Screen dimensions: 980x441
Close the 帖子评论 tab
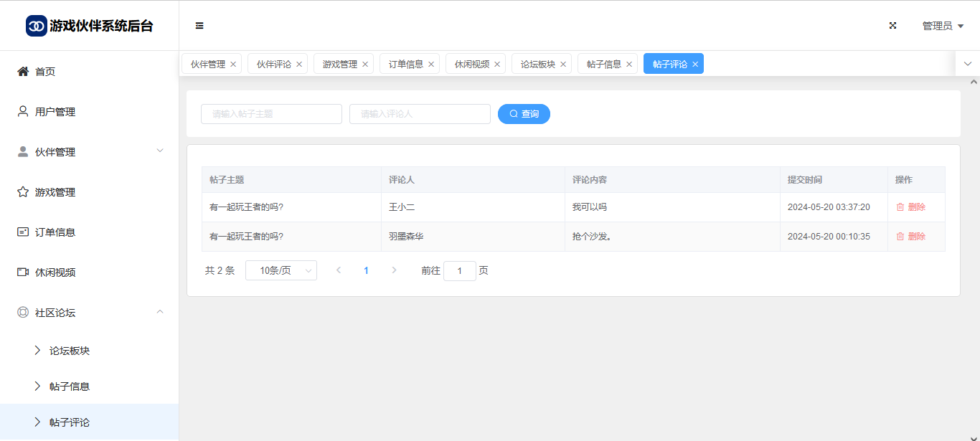(695, 65)
